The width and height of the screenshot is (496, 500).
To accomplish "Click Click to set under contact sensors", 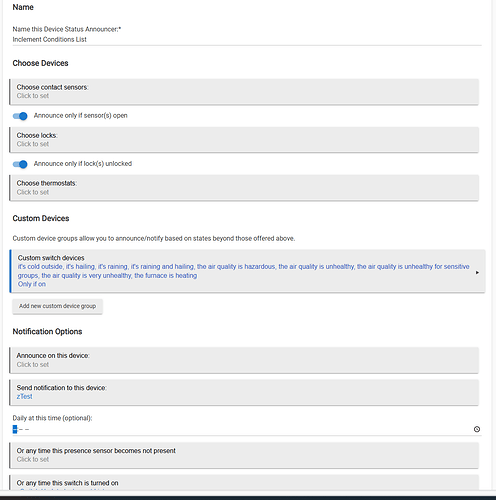I will 33,96.
